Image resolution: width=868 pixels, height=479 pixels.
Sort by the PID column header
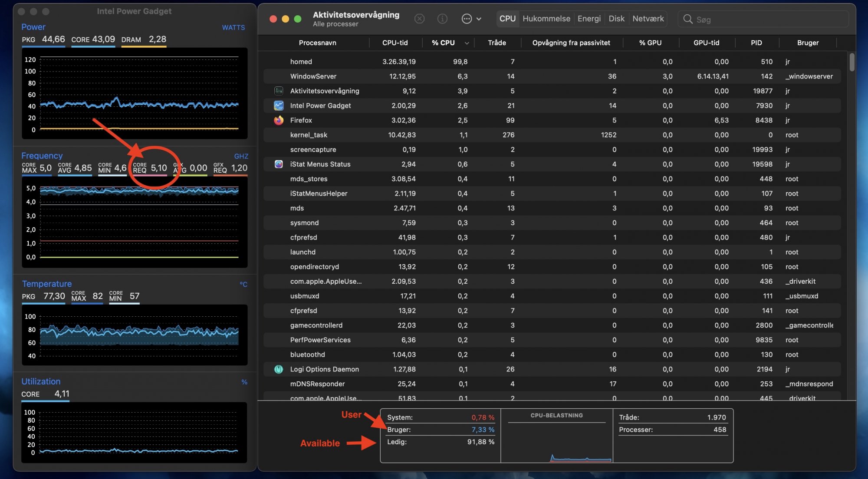pyautogui.click(x=756, y=43)
